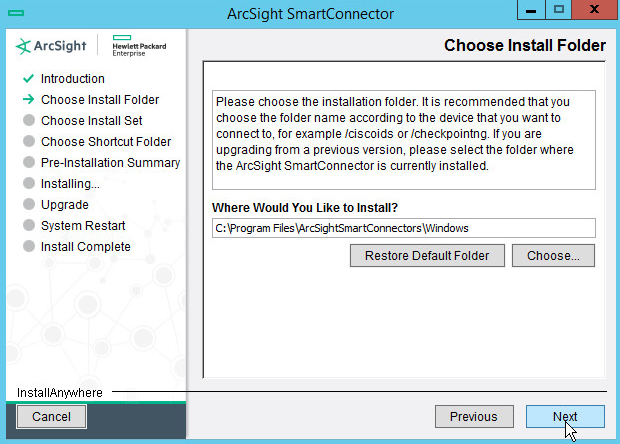Click the Hewlett Packard Enterprise logo
This screenshot has width=620, height=444.
pos(138,47)
